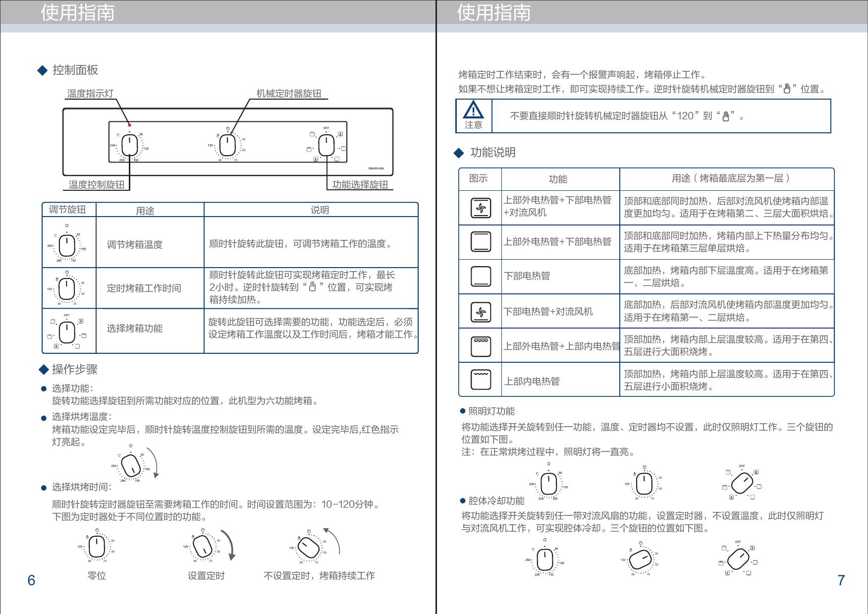Screen dimensions: 868x614
Task: Click the page number 7
Action: (841, 580)
